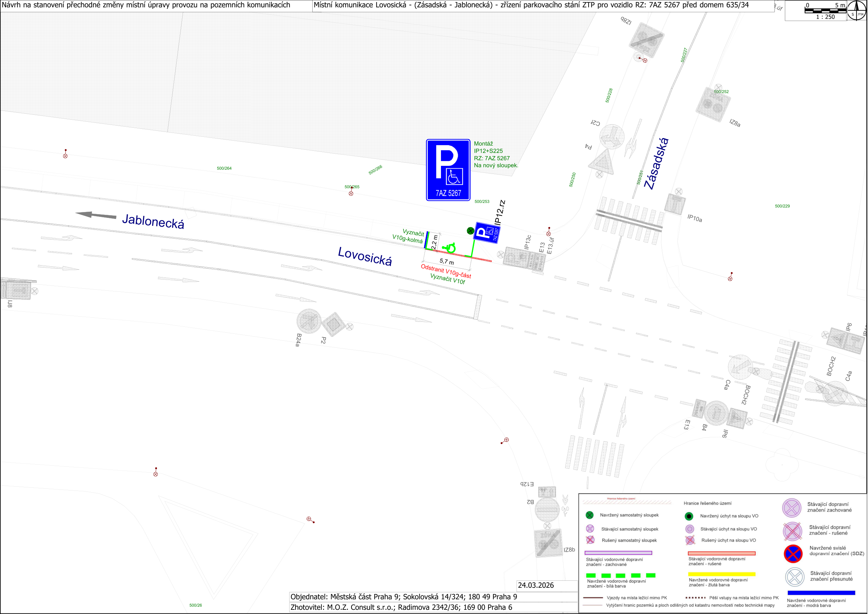
Task: Click the date field 24.03.2026
Action: [x=536, y=585]
